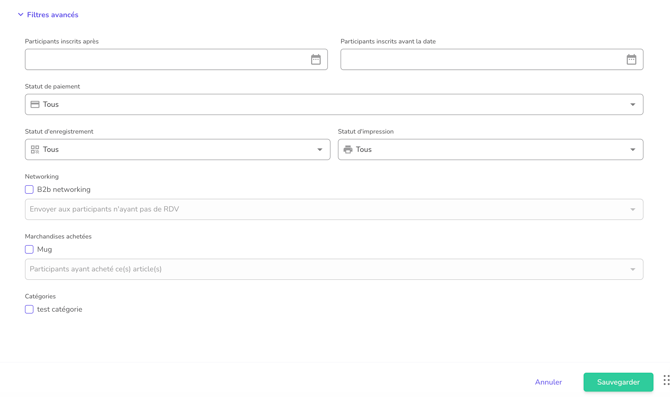
Task: Open calendar for Participants inscrits avant la date
Action: click(631, 59)
